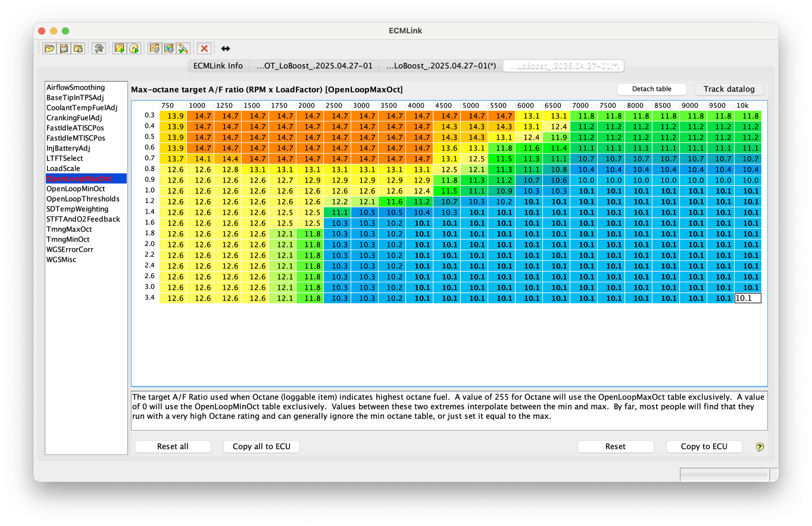Click the red X toolbar icon
Screen dimensions: 812x526
coord(204,49)
